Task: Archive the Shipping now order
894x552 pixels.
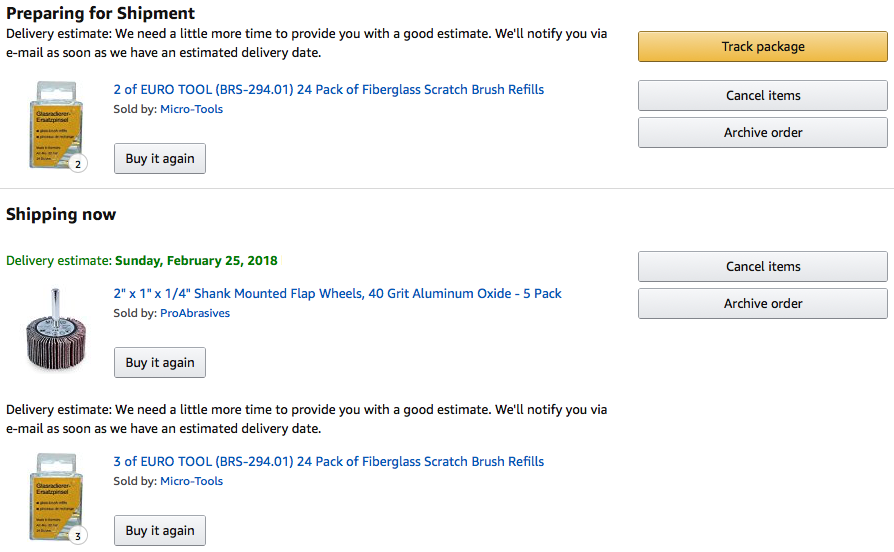Action: tap(762, 304)
